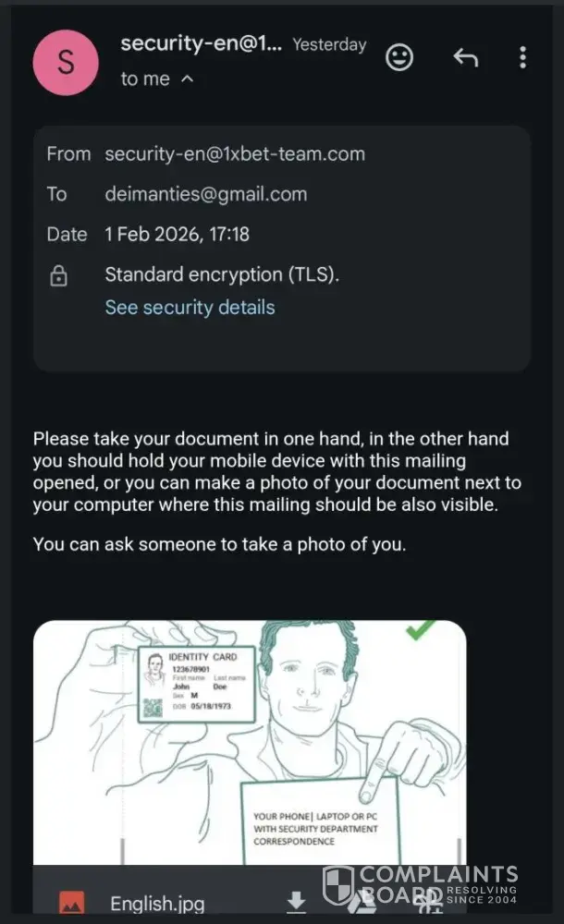
Task: Save attachment to Drive icon
Action: [x=359, y=903]
